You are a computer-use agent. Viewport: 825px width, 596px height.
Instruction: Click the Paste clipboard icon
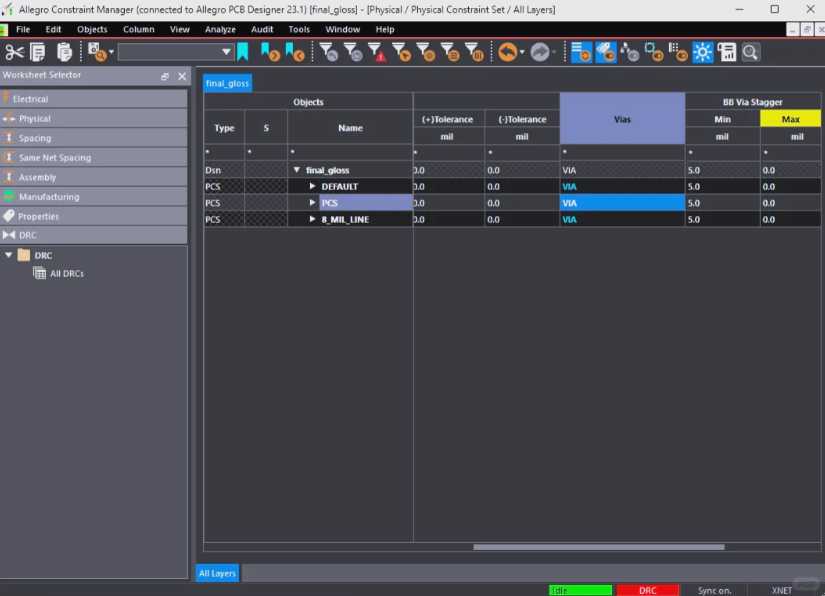[x=64, y=52]
